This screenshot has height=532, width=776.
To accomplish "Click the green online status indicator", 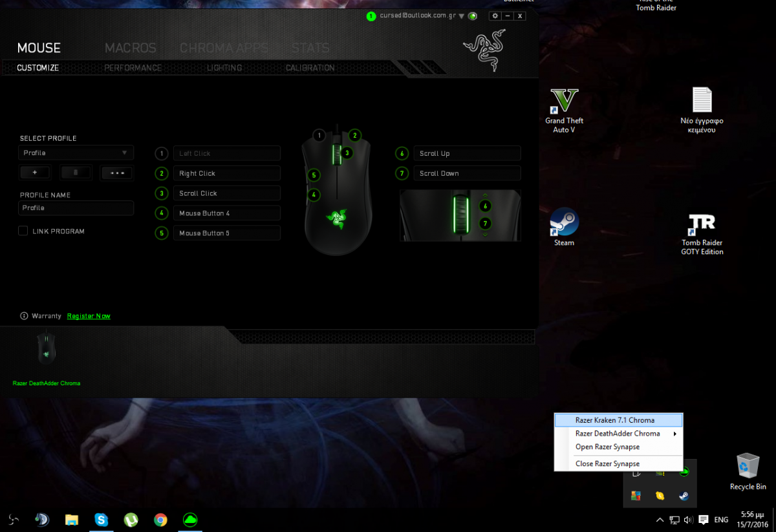I will pos(473,16).
